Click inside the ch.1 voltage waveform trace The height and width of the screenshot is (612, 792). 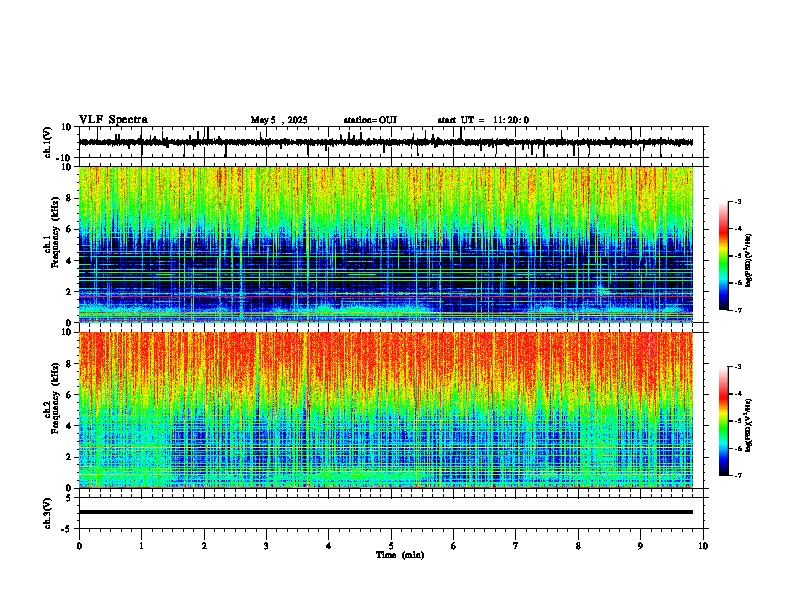pos(386,142)
